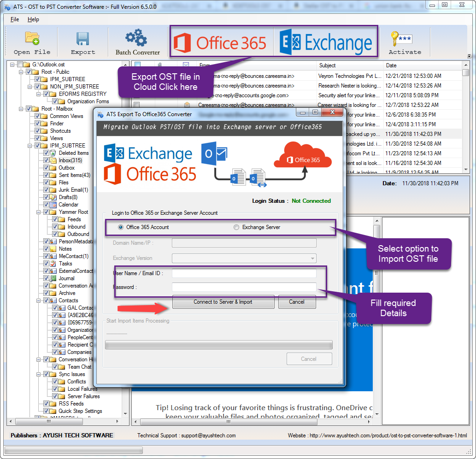Uncheck the Sent Items(43) checkbox

[x=47, y=175]
